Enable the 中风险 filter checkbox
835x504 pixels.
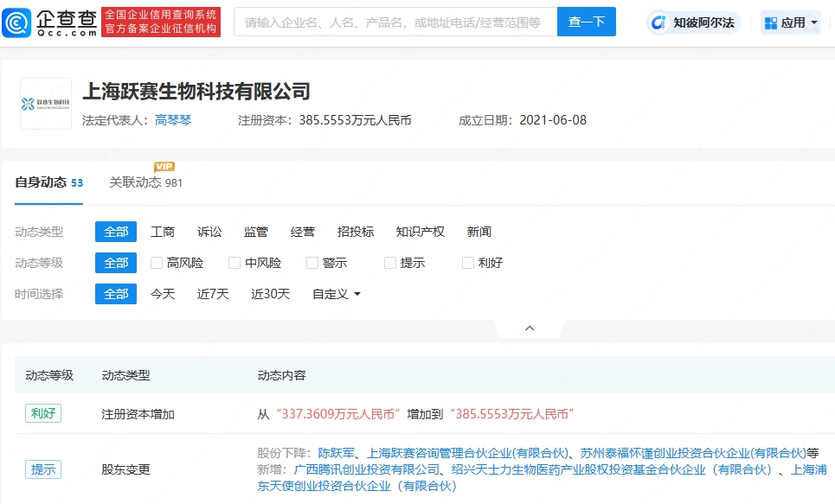[234, 263]
